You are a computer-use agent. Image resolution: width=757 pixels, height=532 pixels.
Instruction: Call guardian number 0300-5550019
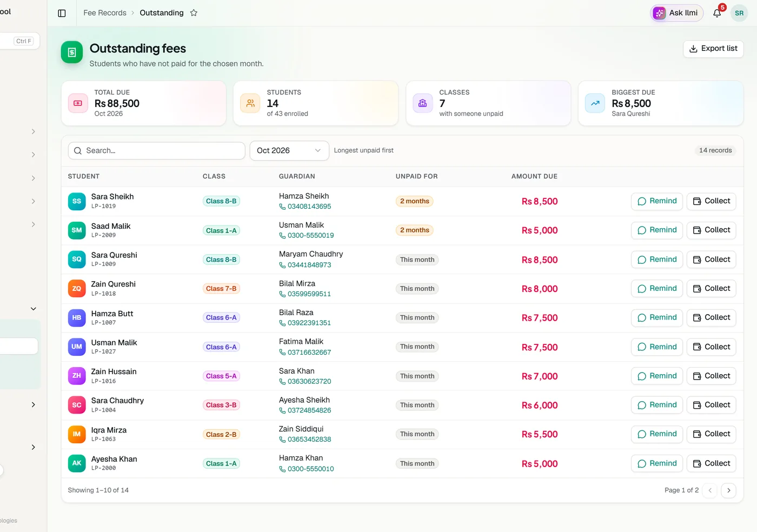coord(307,236)
